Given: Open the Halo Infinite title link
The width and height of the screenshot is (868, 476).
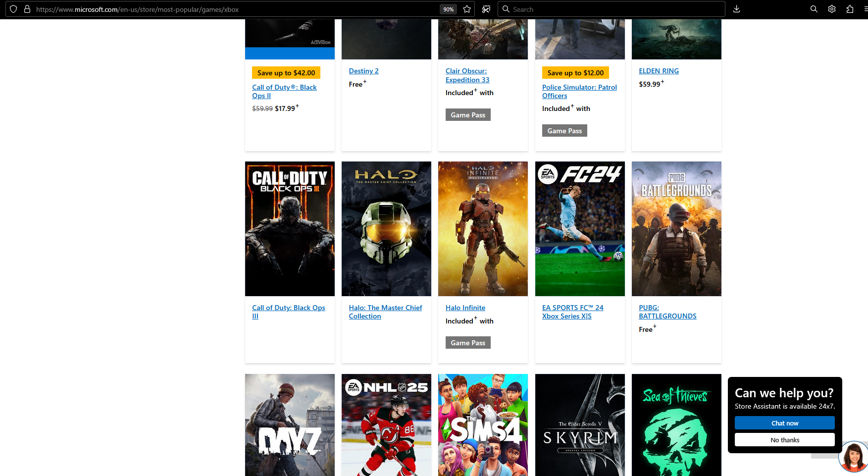Looking at the screenshot, I should click(465, 308).
